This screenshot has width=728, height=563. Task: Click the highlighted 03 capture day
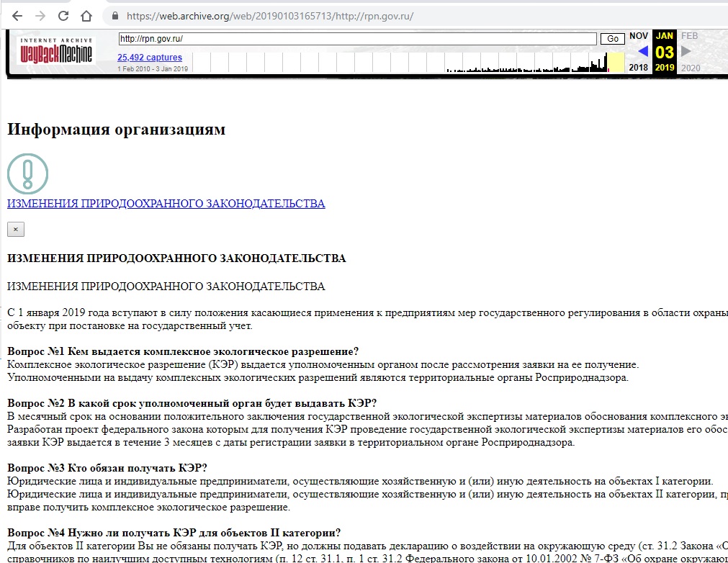665,52
